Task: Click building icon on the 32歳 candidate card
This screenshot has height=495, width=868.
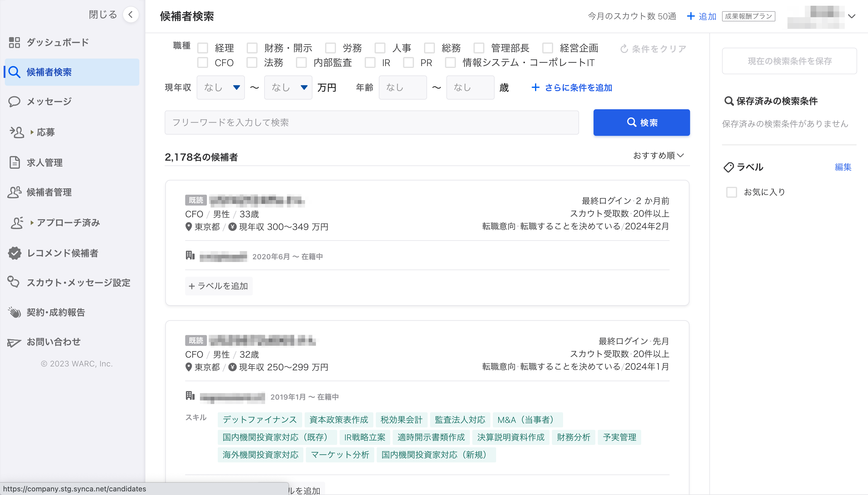Action: pos(190,396)
